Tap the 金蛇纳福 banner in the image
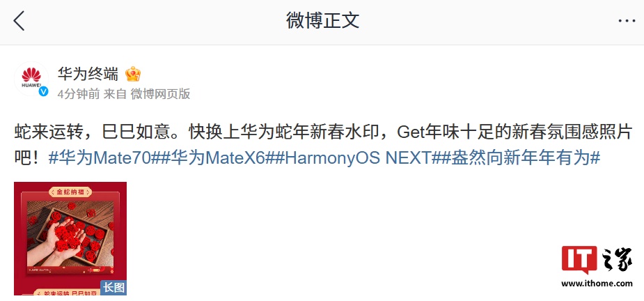This screenshot has height=301, width=644. point(70,192)
